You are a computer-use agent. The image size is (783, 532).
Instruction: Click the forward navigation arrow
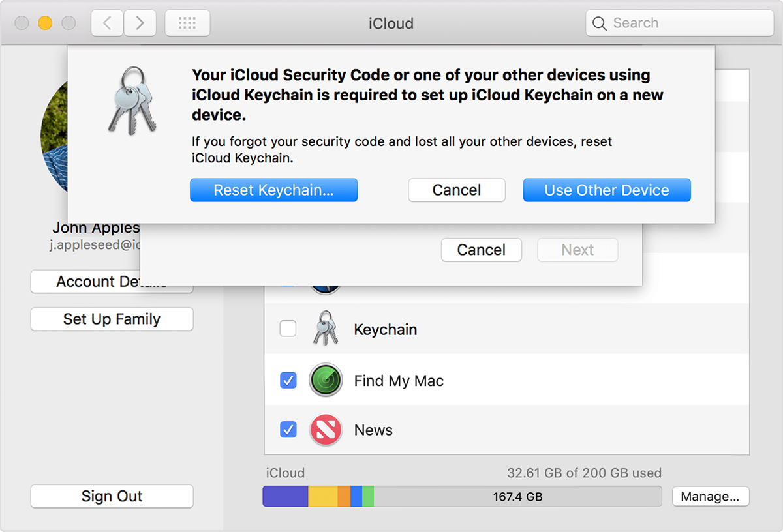click(140, 23)
